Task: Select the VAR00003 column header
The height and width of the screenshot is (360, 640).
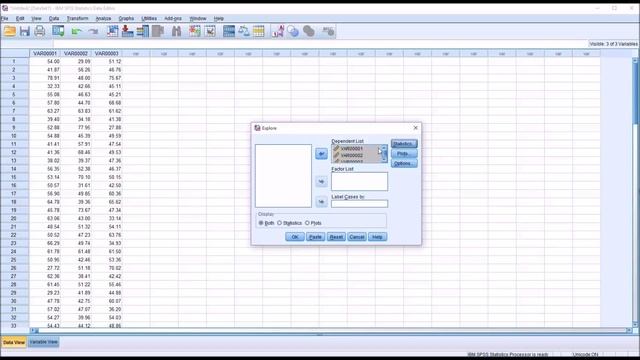Action: pos(107,53)
